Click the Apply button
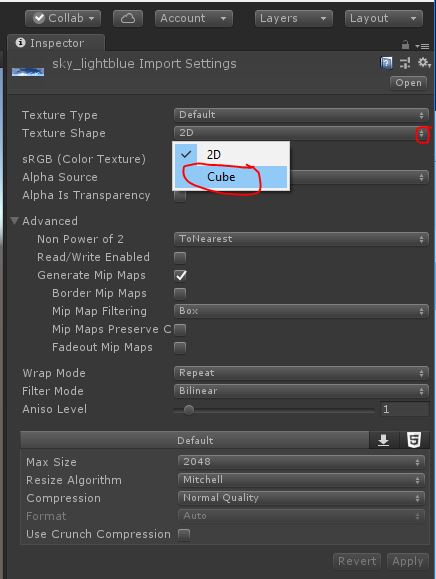436x579 pixels. [x=408, y=561]
